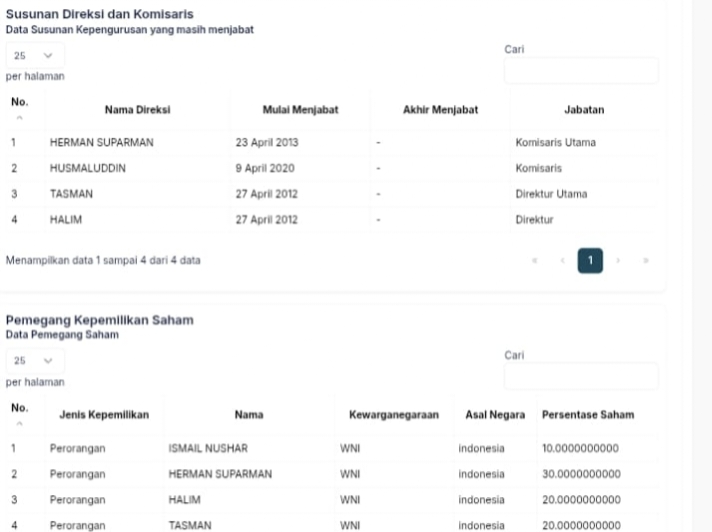
Task: Sort by Kewarganegaraan column header
Action: click(x=394, y=414)
